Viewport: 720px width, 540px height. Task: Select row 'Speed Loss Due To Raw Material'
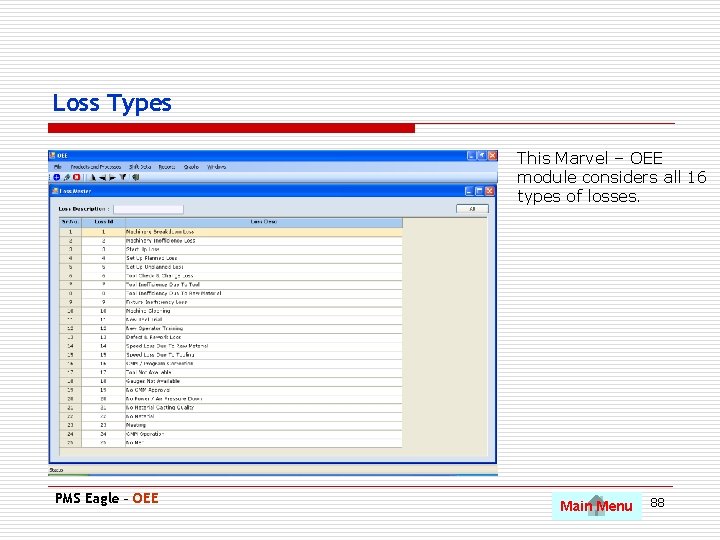point(231,346)
